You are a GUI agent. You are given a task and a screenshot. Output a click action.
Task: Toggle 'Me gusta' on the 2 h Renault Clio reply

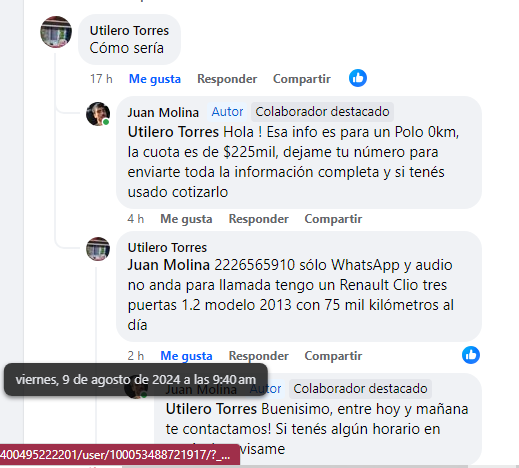pyautogui.click(x=186, y=356)
